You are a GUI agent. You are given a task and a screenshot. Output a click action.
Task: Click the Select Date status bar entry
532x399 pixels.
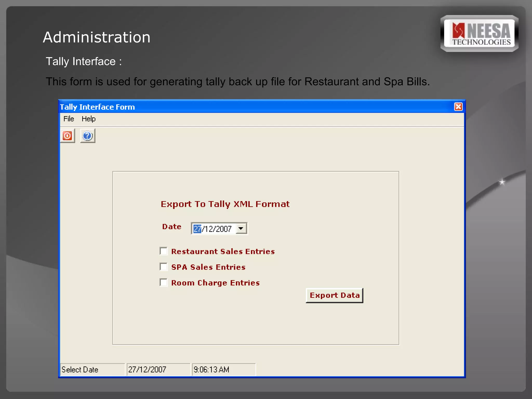coord(92,369)
